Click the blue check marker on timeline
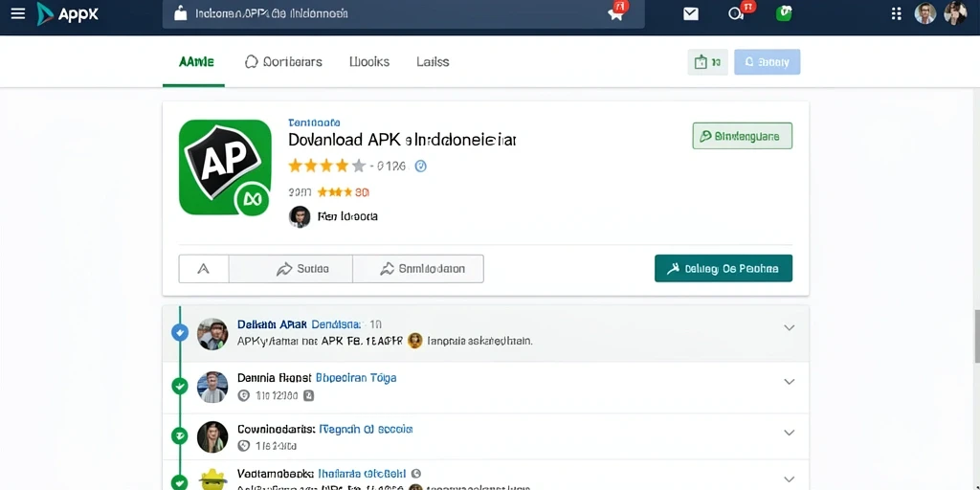 click(x=180, y=333)
